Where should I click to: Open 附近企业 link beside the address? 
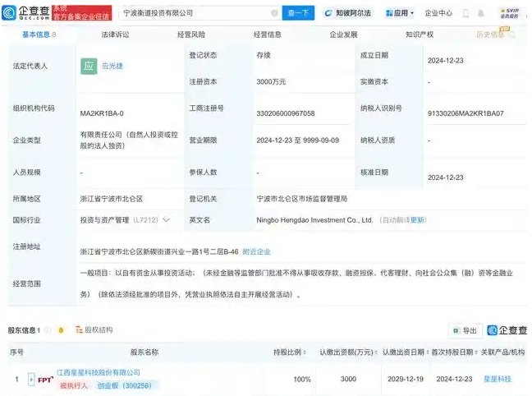(256, 251)
